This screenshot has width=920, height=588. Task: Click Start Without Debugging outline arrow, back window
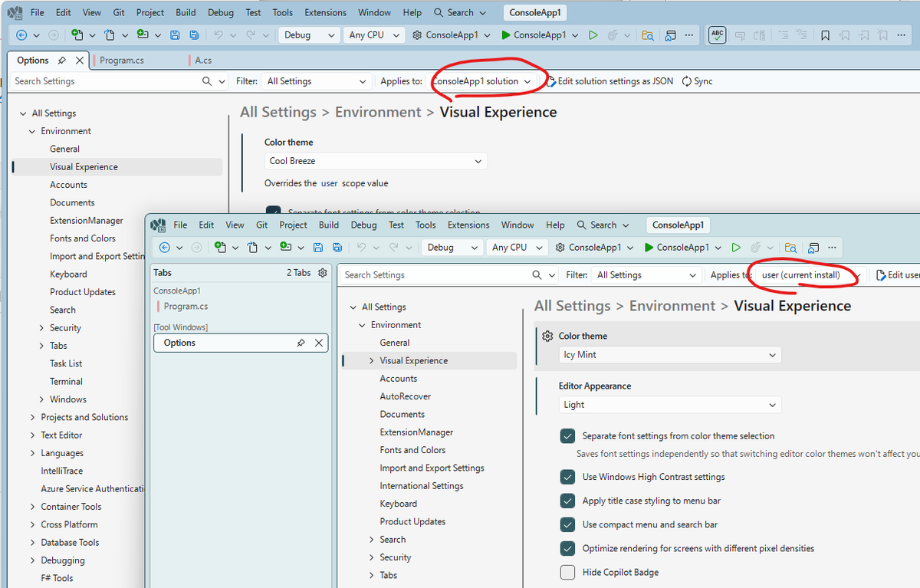coord(593,35)
